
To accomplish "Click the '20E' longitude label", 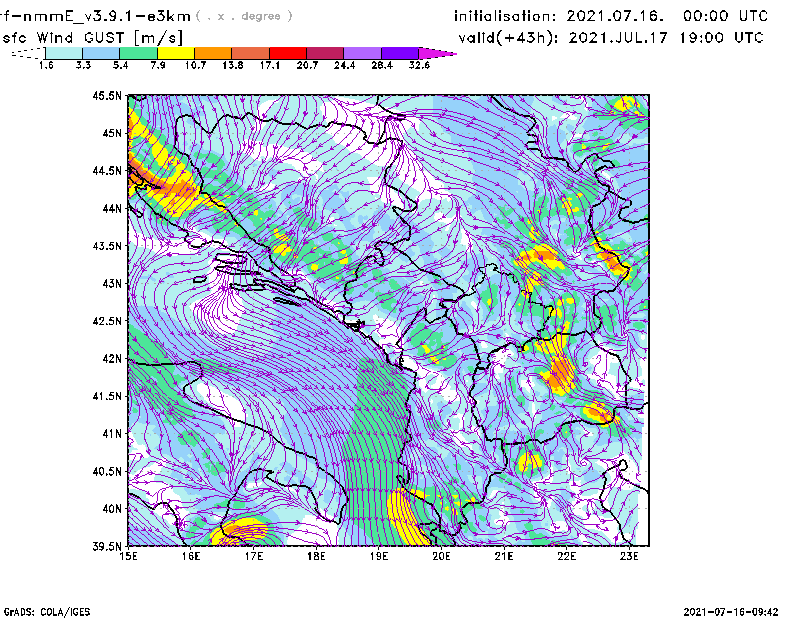I will (441, 556).
